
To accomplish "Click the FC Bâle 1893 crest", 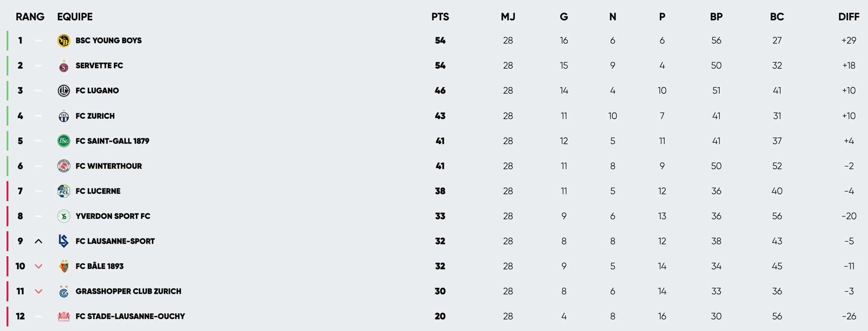I will coord(64,266).
